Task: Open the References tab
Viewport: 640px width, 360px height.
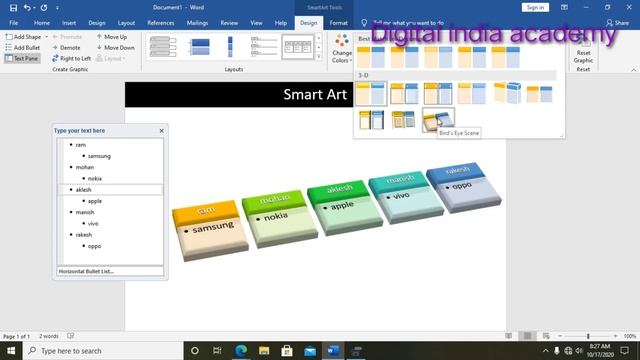Action: 161,23
